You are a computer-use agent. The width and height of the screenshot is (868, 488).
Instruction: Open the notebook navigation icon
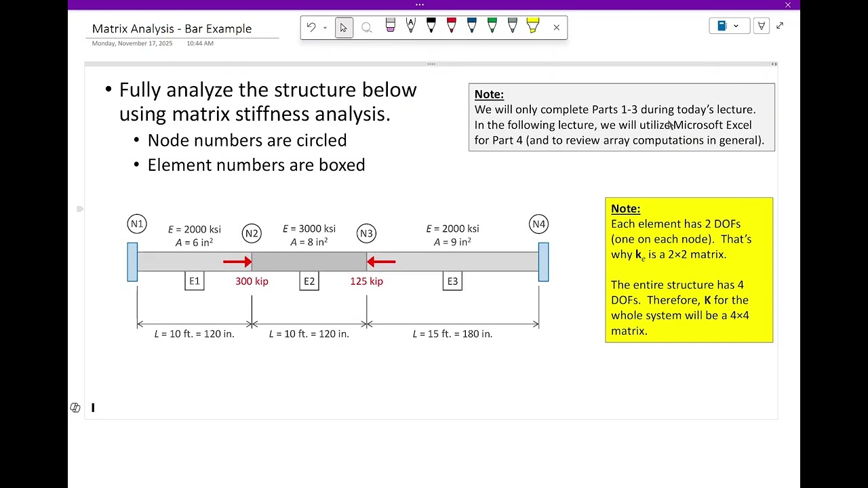click(722, 26)
